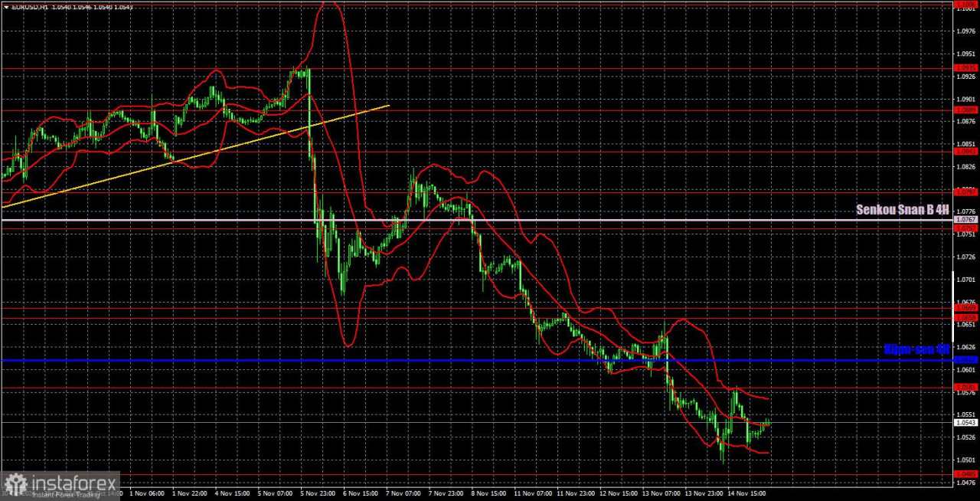
Task: Click the 1.0901 price axis value
Action: 965,99
